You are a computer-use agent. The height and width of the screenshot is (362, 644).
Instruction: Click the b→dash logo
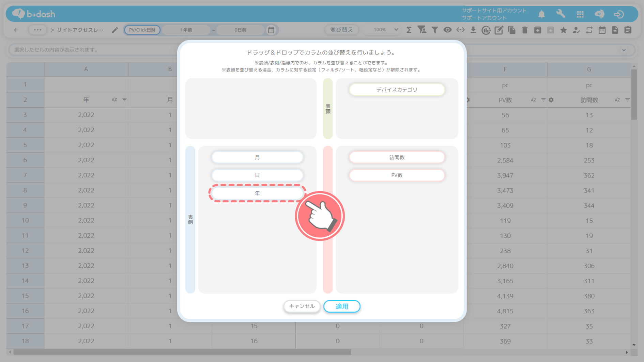click(x=33, y=14)
